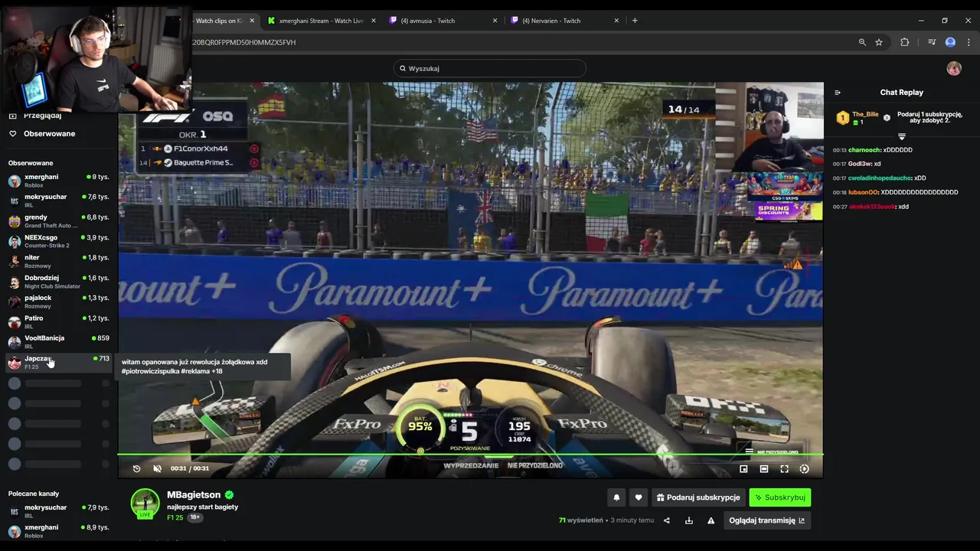Open the F1 25 category link
The height and width of the screenshot is (551, 980).
[175, 517]
